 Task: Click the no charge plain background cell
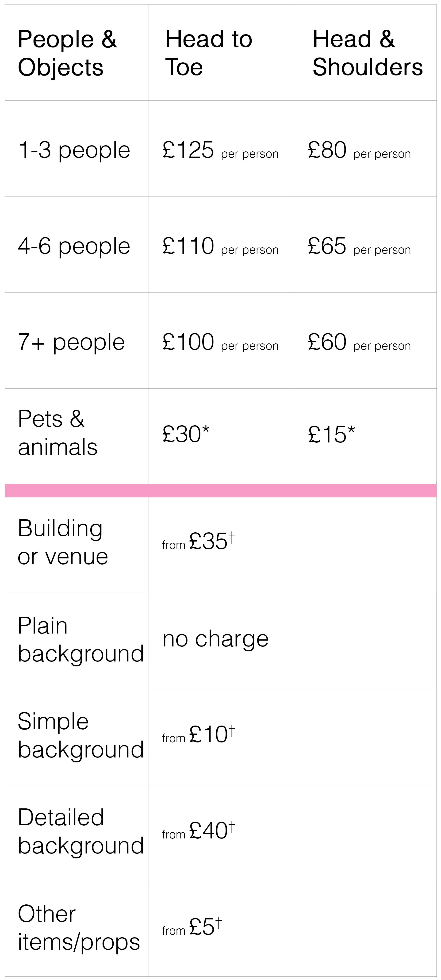(215, 639)
